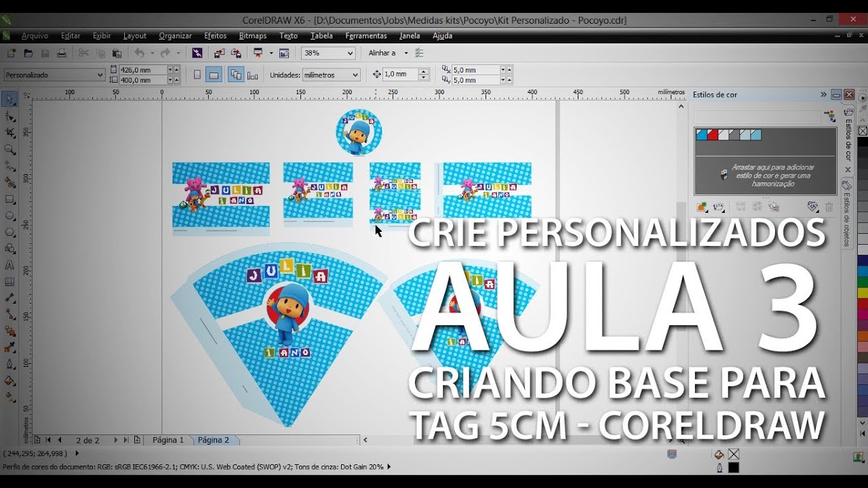
Task: Select the Pick tool in toolbox
Action: tap(9, 100)
